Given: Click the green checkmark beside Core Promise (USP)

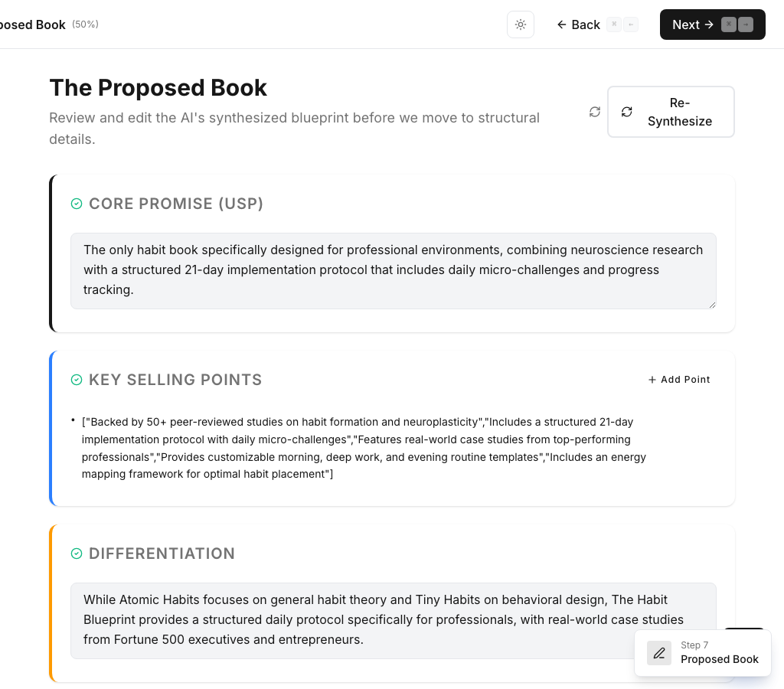Looking at the screenshot, I should click(x=76, y=204).
